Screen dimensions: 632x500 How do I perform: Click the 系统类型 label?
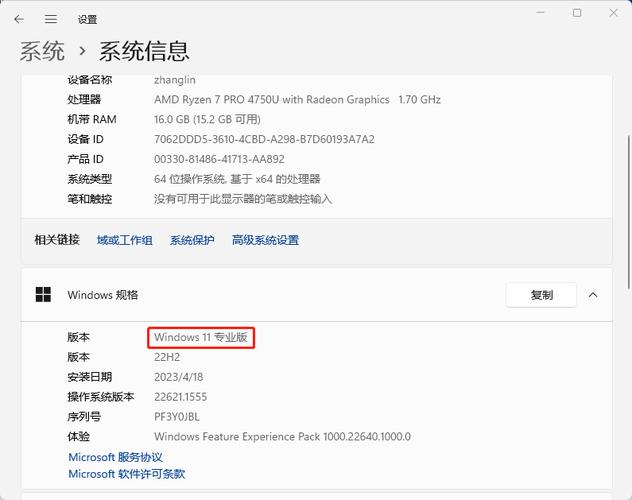pos(89,179)
